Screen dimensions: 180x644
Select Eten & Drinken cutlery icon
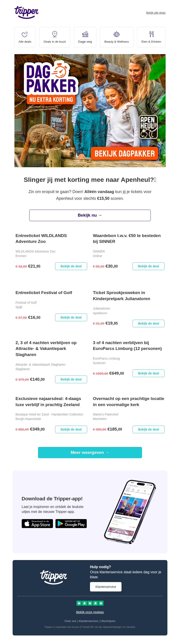coord(151,34)
